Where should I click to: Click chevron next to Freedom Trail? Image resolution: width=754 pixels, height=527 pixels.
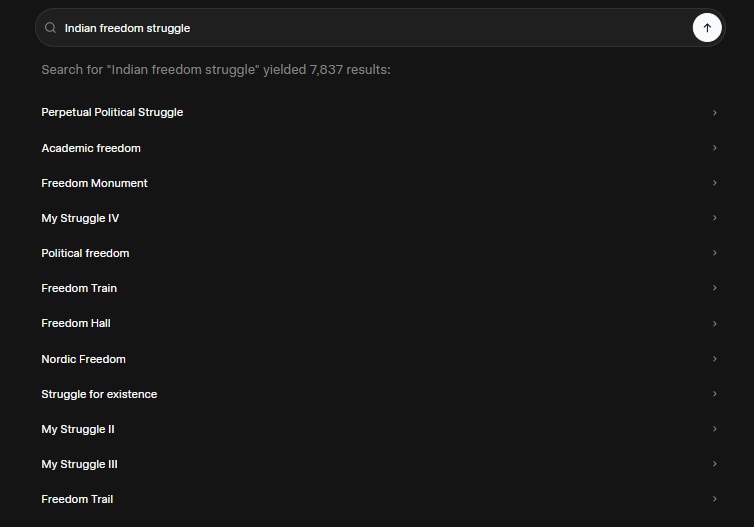(x=714, y=499)
